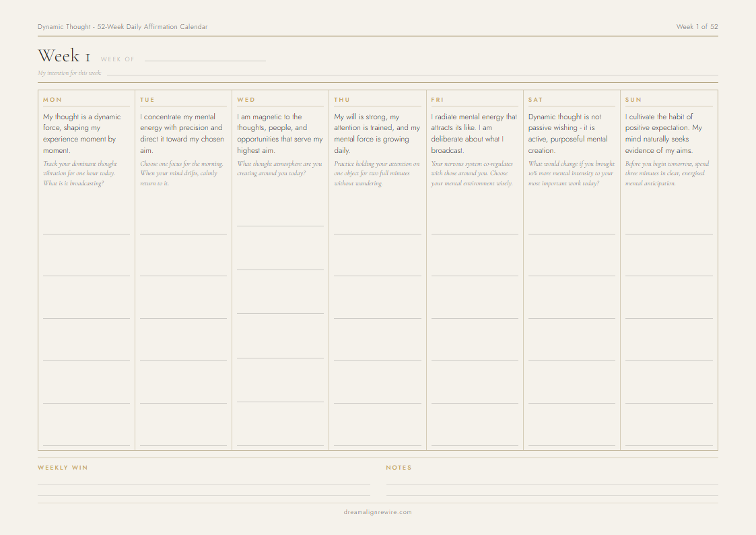Select the 'Week 1' heading

pos(64,56)
